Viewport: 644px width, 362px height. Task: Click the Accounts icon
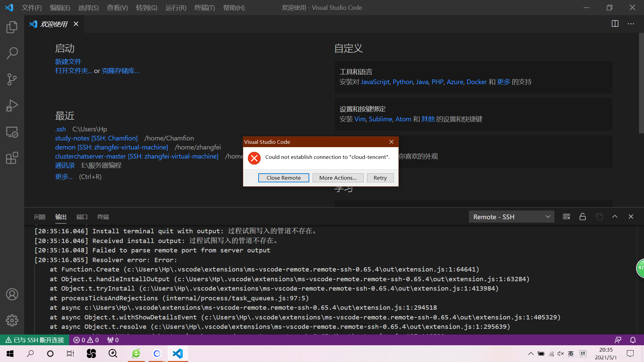point(12,294)
